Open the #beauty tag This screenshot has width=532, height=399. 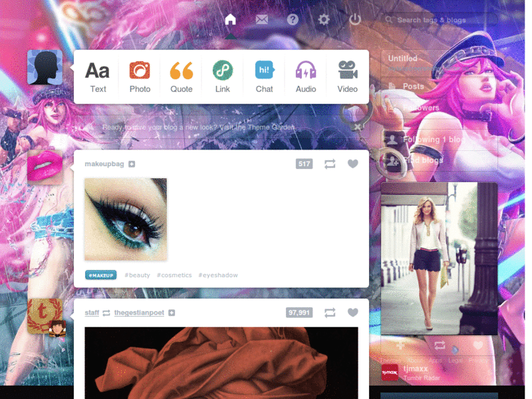pos(137,275)
